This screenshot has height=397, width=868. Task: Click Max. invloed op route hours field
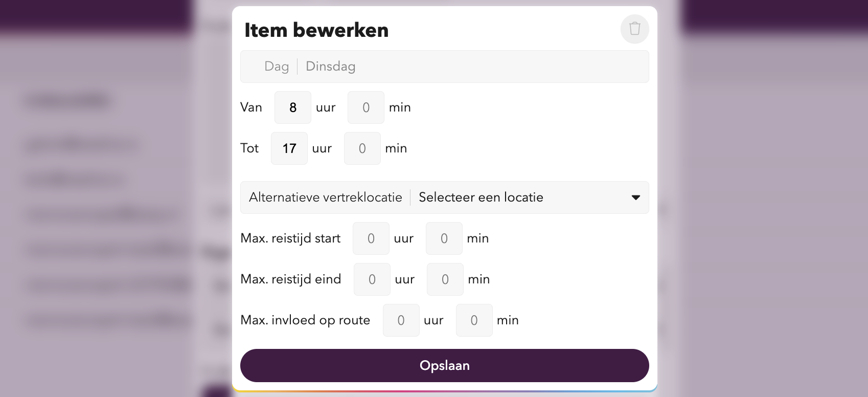401,320
